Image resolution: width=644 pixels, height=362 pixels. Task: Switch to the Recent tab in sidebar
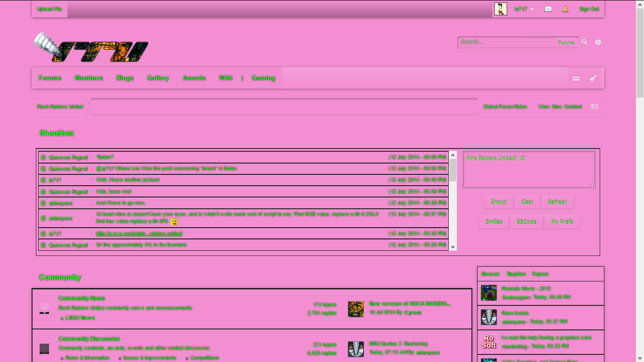pyautogui.click(x=490, y=274)
